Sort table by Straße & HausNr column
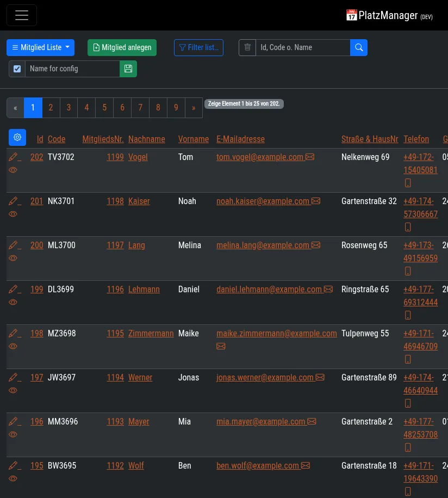The width and height of the screenshot is (448, 498). pos(370,139)
